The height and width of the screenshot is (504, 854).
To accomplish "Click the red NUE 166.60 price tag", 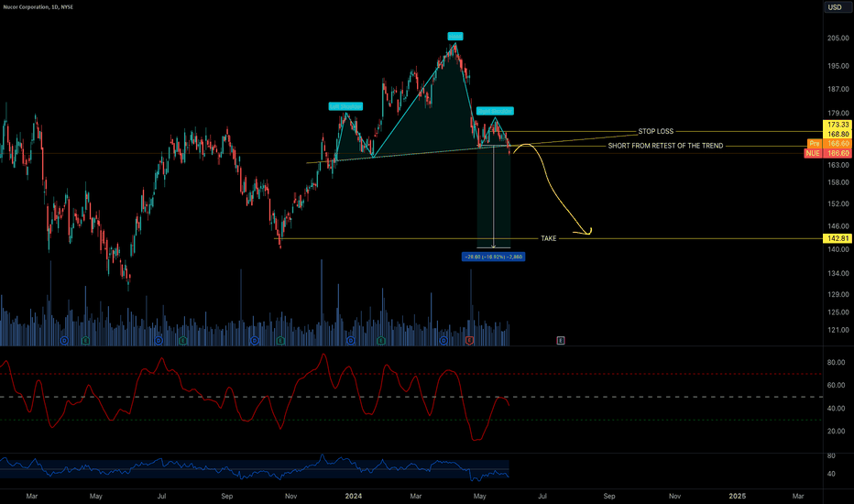I will point(827,154).
